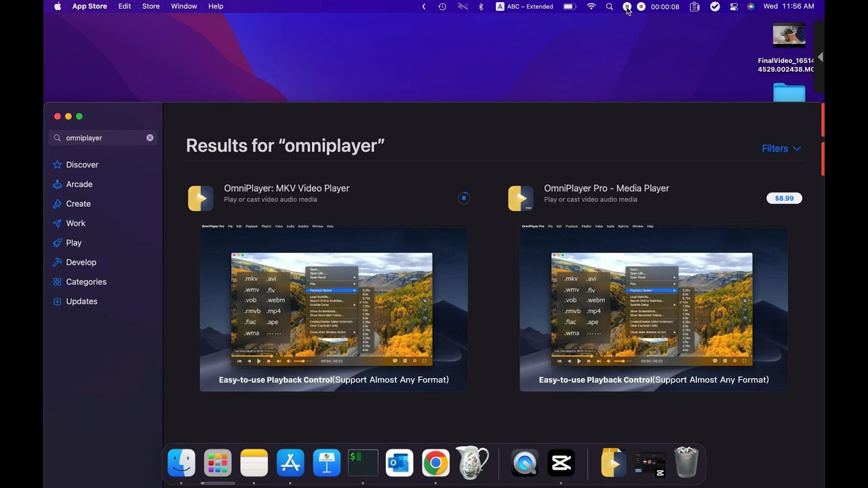The width and height of the screenshot is (868, 488).
Task: Open QuickTime Player in the Dock
Action: tap(525, 464)
